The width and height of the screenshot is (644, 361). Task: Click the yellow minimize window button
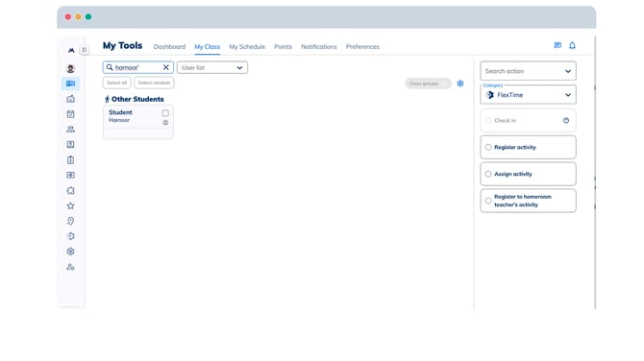pos(78,17)
